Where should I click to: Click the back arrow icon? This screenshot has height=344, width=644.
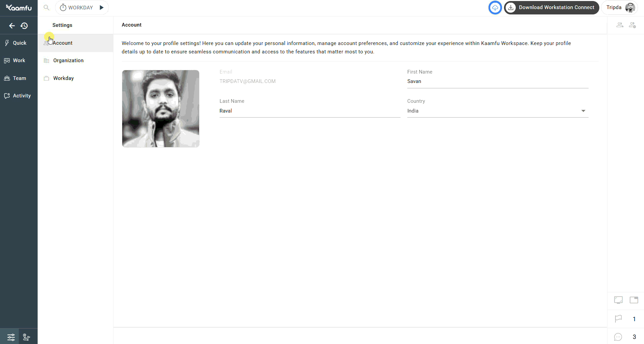(x=12, y=26)
